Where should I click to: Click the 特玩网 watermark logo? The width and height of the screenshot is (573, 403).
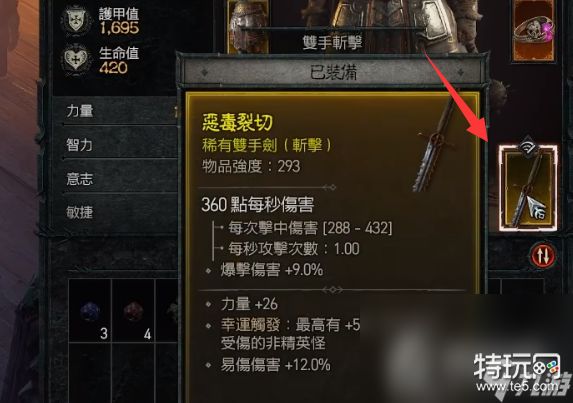(x=522, y=373)
